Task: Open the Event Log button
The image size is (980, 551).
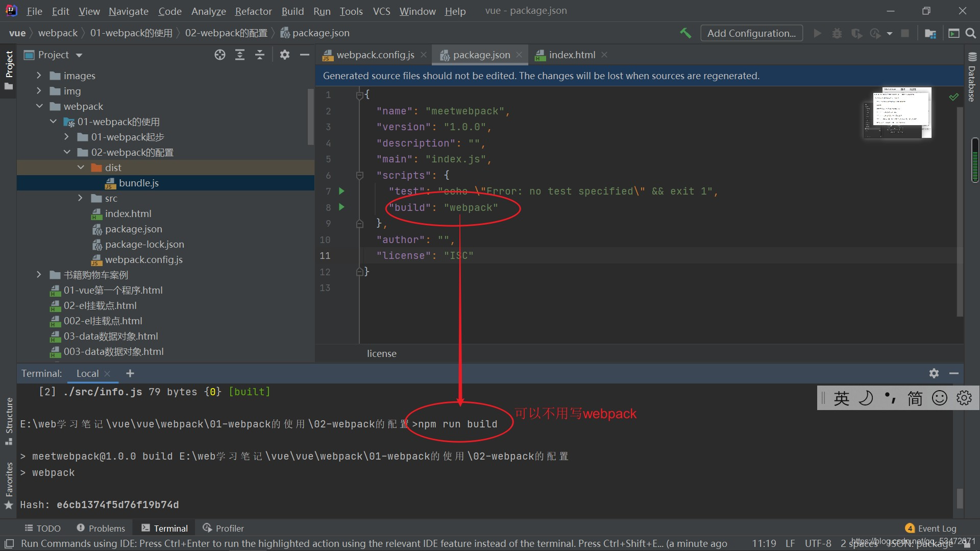Action: tap(930, 529)
